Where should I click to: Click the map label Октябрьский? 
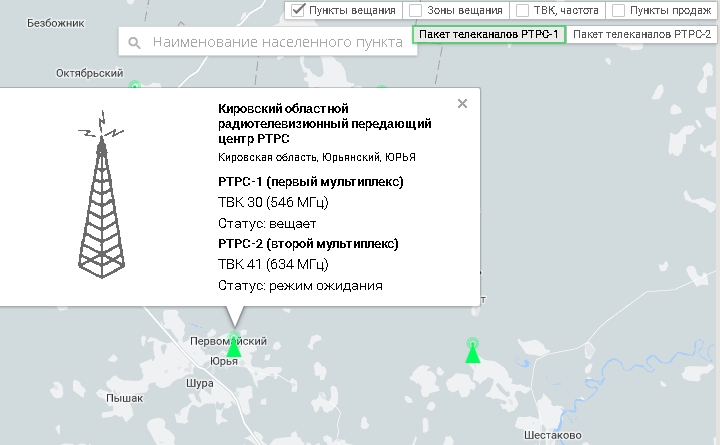[90, 73]
